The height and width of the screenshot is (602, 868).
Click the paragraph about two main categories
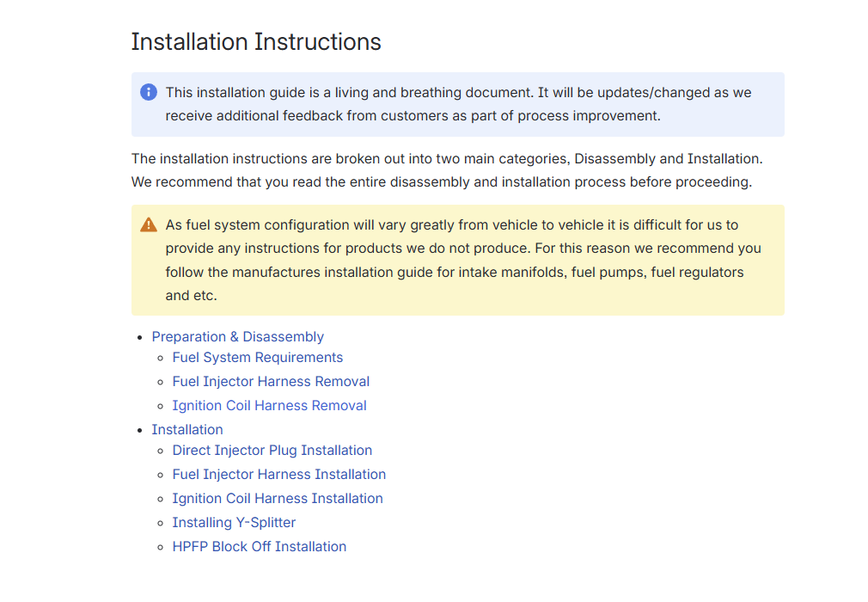447,170
